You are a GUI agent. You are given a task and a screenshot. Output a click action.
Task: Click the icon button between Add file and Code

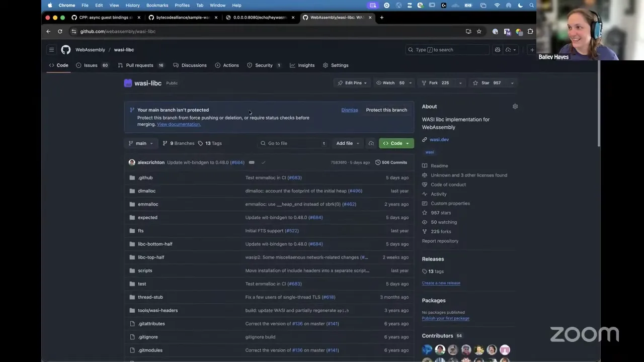coord(371,143)
